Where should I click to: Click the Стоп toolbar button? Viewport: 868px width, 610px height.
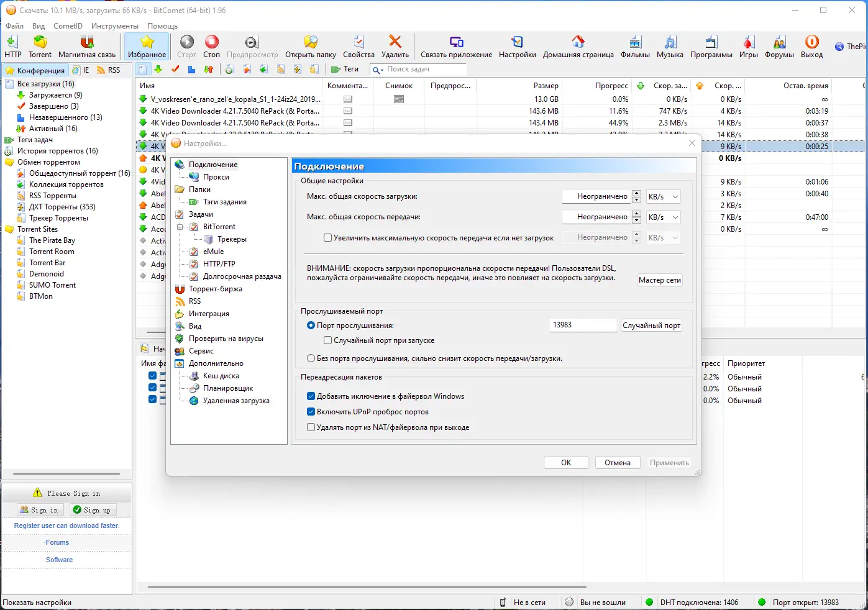[212, 47]
